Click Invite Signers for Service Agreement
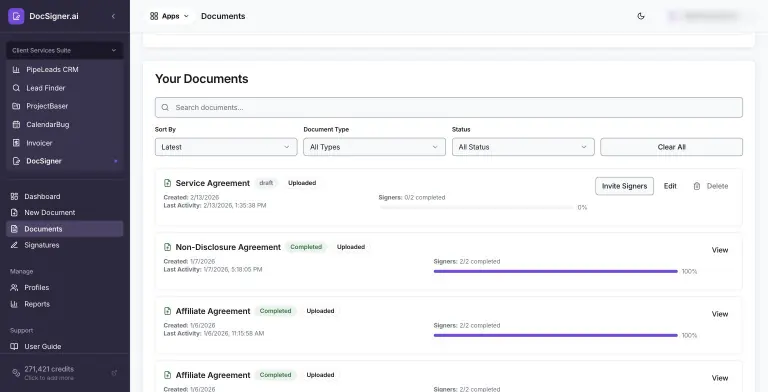The height and width of the screenshot is (392, 768). [624, 186]
